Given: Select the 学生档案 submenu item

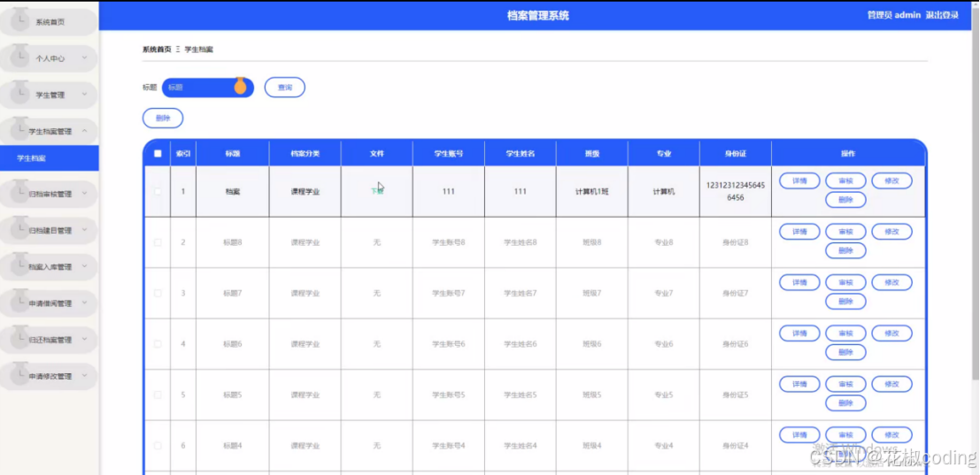Looking at the screenshot, I should tap(50, 158).
